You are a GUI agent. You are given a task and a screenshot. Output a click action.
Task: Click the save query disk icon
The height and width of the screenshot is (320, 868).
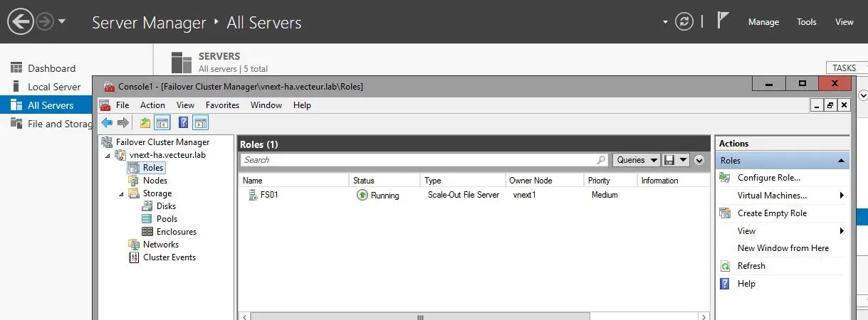coord(669,160)
